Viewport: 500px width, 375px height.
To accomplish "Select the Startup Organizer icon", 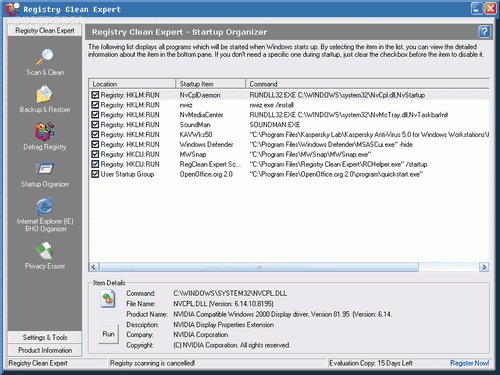I will (x=45, y=168).
